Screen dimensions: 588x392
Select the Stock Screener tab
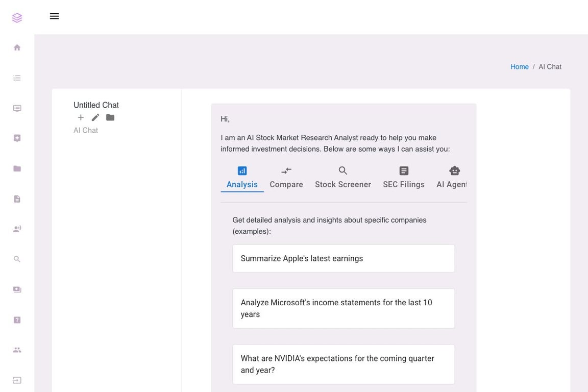point(342,177)
